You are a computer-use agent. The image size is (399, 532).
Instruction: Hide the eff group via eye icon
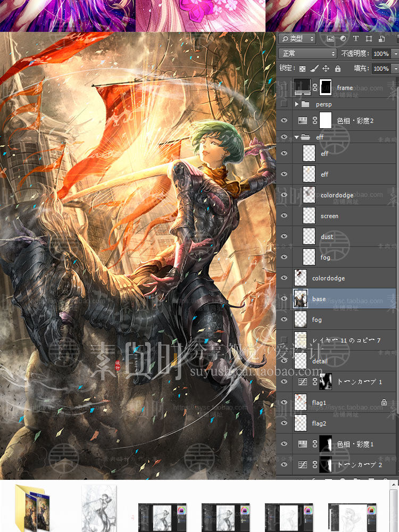[284, 137]
